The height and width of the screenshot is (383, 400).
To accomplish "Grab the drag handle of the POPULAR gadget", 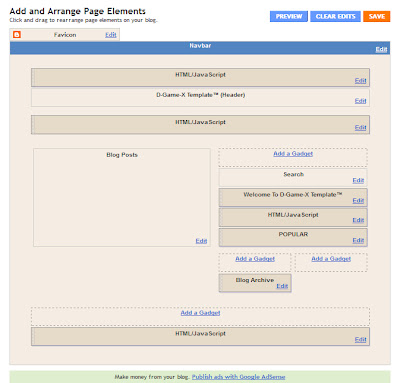I will (x=221, y=237).
